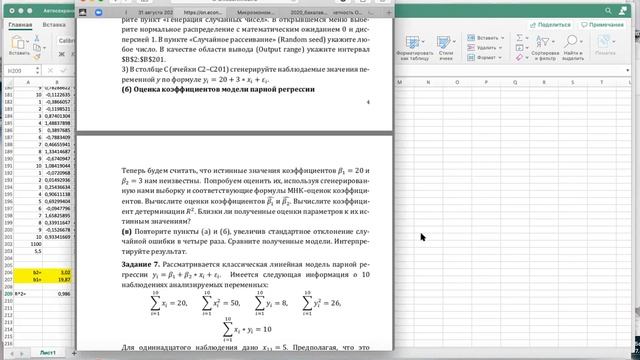
Task: Click the Clear eraser icon in Excel ribbon
Action: coord(519,58)
